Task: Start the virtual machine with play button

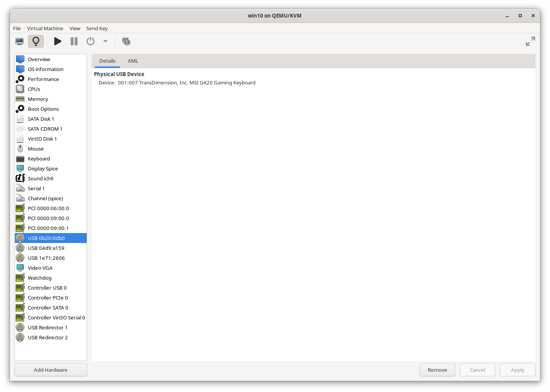Action: (58, 41)
